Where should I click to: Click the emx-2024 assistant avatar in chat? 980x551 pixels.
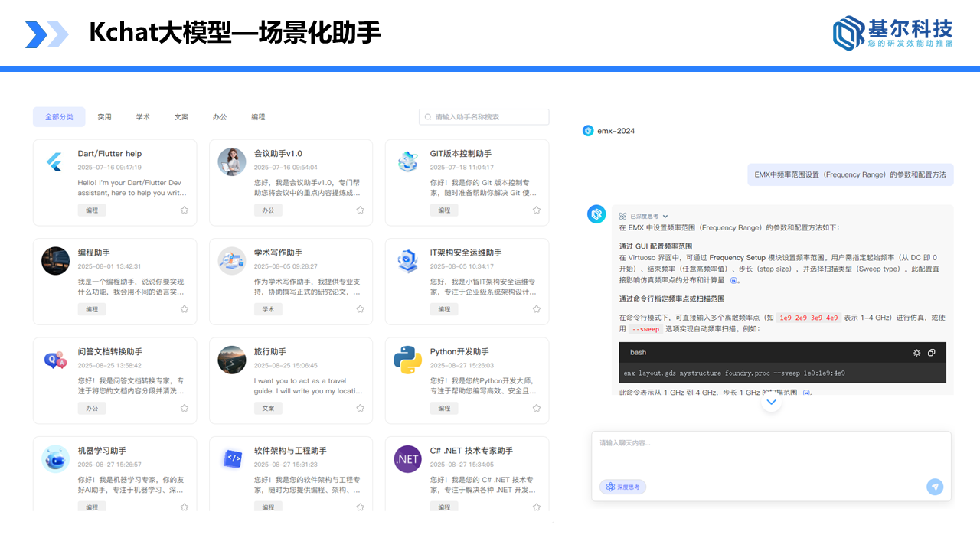tap(587, 131)
